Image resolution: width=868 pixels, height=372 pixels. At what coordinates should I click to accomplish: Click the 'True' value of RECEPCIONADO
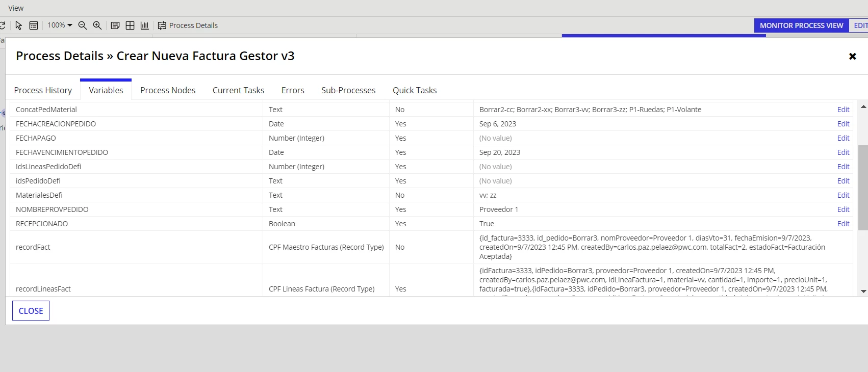487,224
